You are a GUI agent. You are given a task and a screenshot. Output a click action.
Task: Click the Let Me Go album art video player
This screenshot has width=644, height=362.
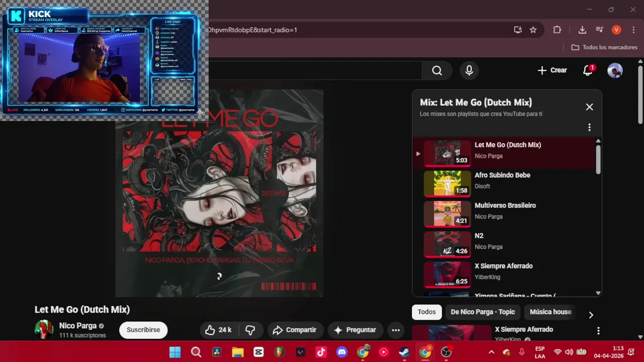[x=219, y=193]
